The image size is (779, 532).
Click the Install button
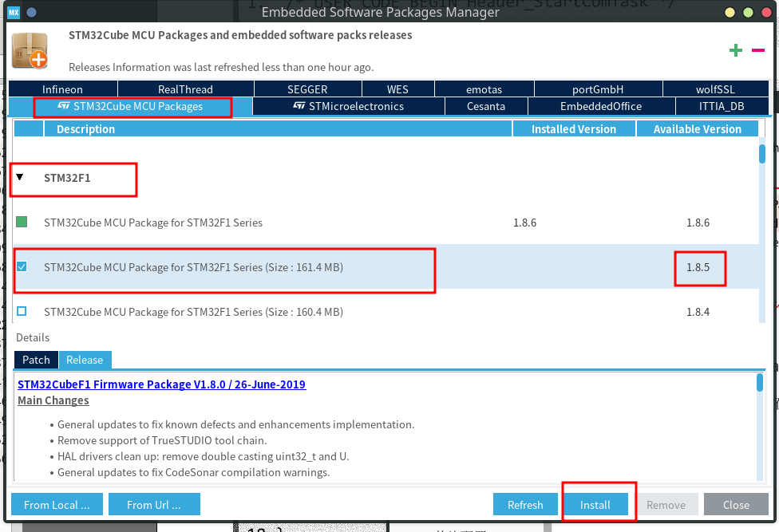[595, 505]
